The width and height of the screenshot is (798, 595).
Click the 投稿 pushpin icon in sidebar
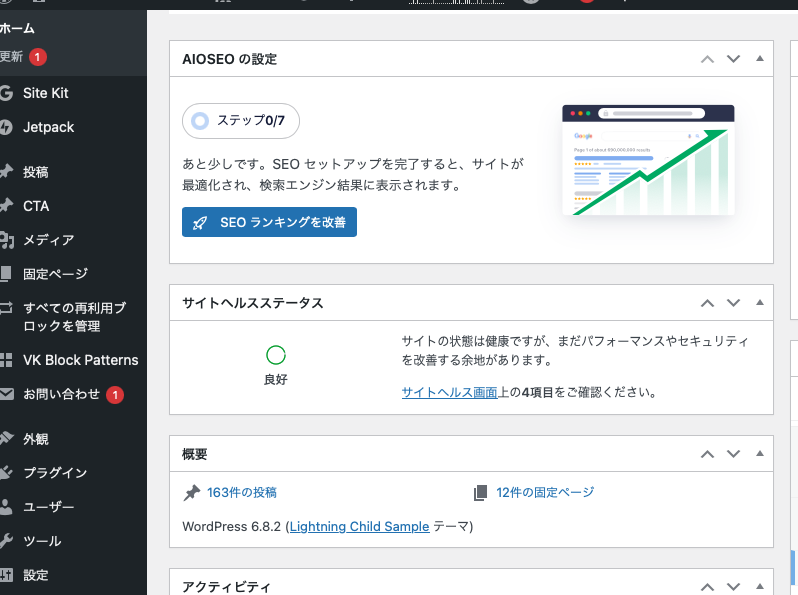point(6,172)
